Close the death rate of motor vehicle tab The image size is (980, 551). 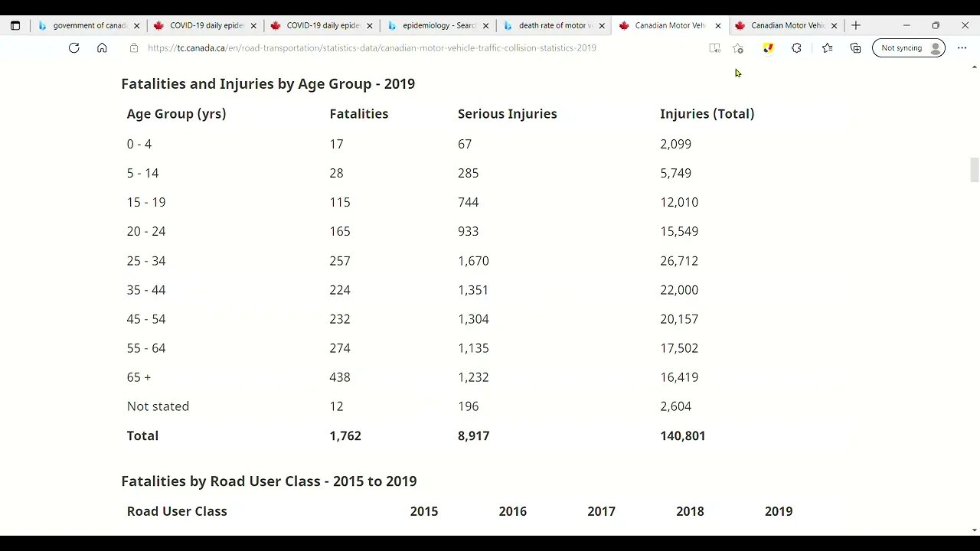602,25
